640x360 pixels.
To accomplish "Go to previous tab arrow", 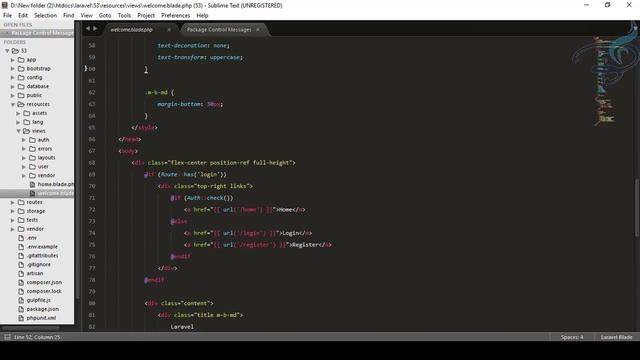I will 87,29.
